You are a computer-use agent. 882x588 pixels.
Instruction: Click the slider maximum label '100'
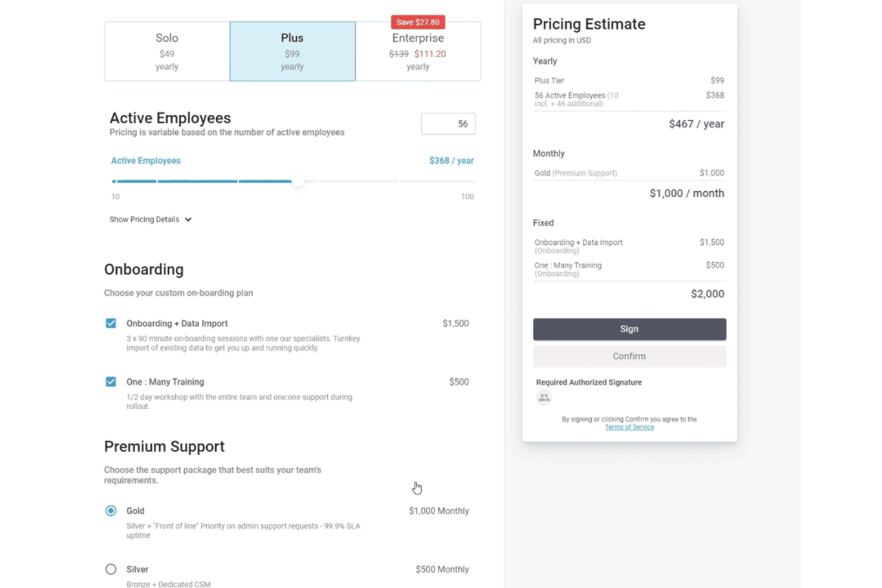coord(467,197)
